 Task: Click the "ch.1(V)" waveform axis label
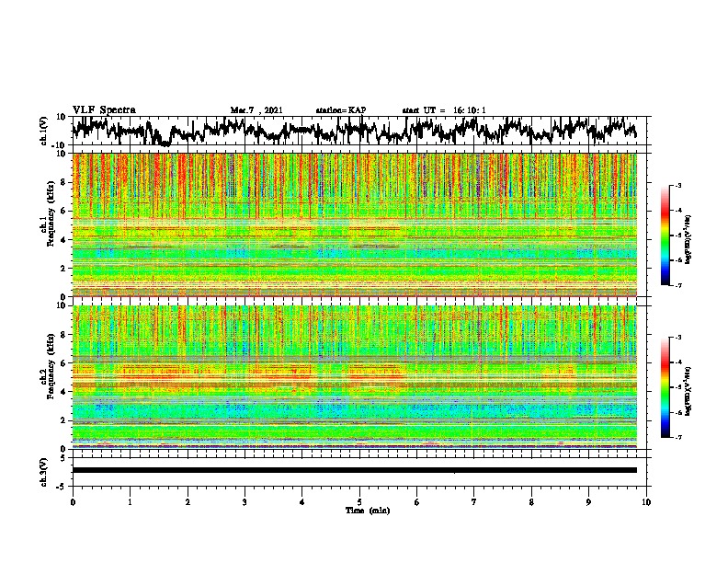click(44, 131)
